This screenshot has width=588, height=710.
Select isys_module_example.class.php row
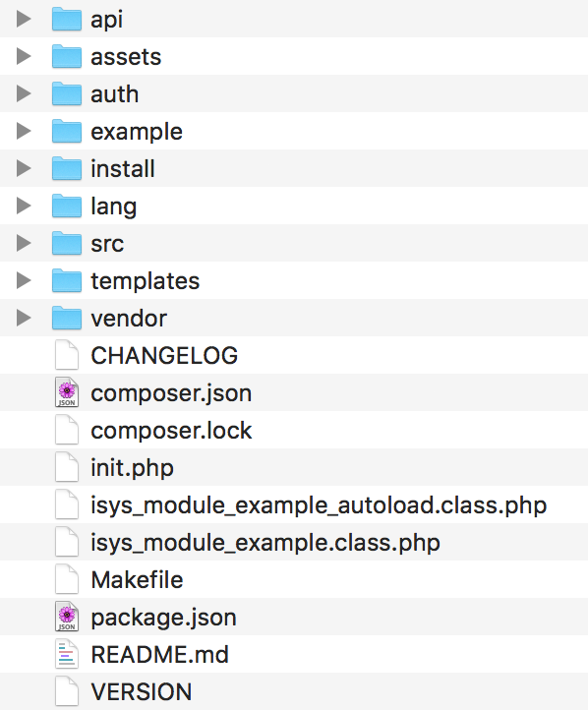[x=294, y=542]
